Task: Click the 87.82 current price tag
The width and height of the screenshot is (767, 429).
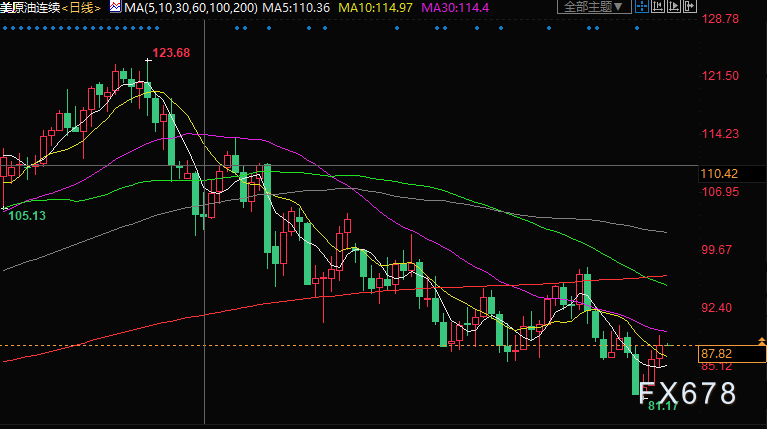Action: [x=732, y=354]
